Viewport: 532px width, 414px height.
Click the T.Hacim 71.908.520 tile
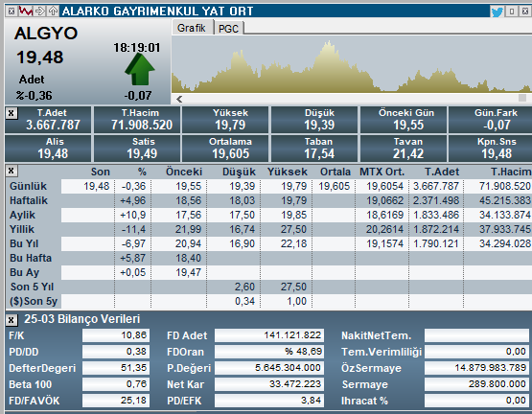pyautogui.click(x=137, y=120)
